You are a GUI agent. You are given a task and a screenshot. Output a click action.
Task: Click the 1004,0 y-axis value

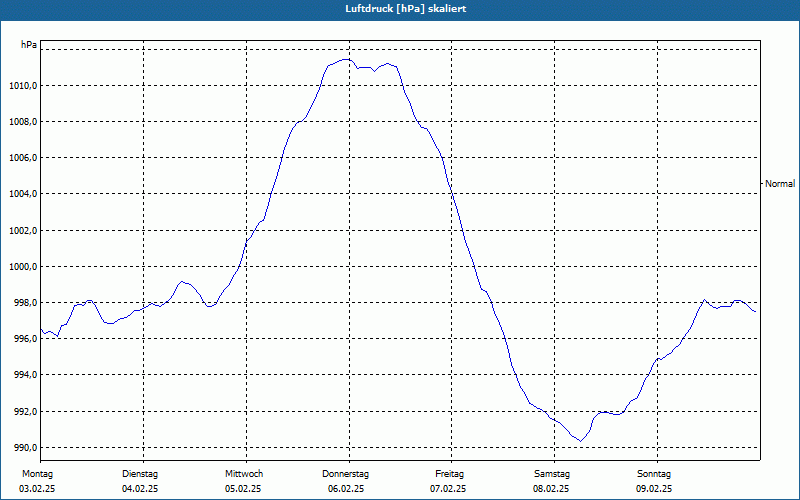click(23, 194)
